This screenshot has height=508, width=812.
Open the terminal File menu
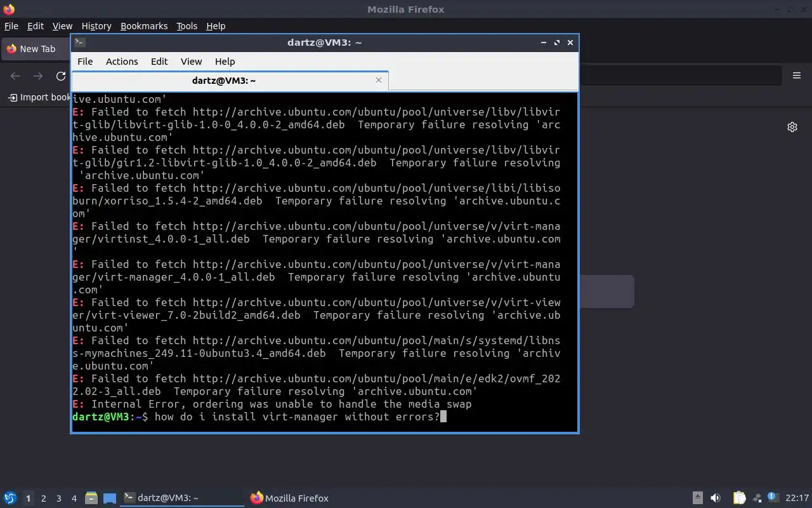[x=85, y=62]
